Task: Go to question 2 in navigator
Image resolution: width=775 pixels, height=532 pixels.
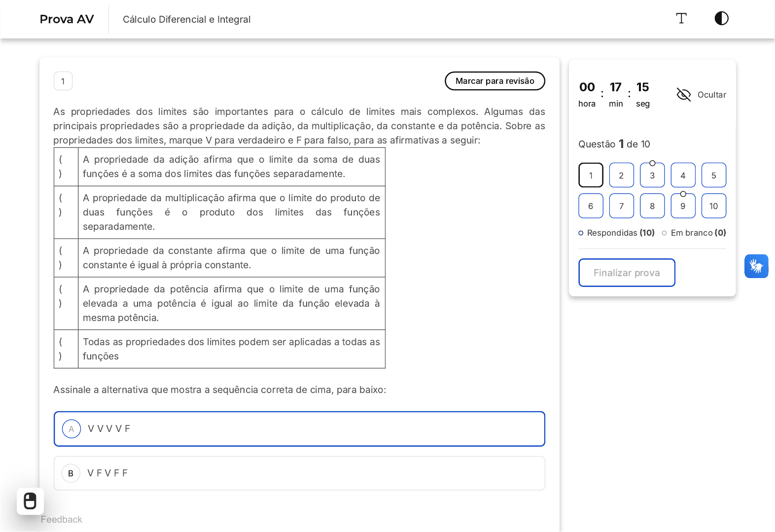Action: pyautogui.click(x=621, y=176)
